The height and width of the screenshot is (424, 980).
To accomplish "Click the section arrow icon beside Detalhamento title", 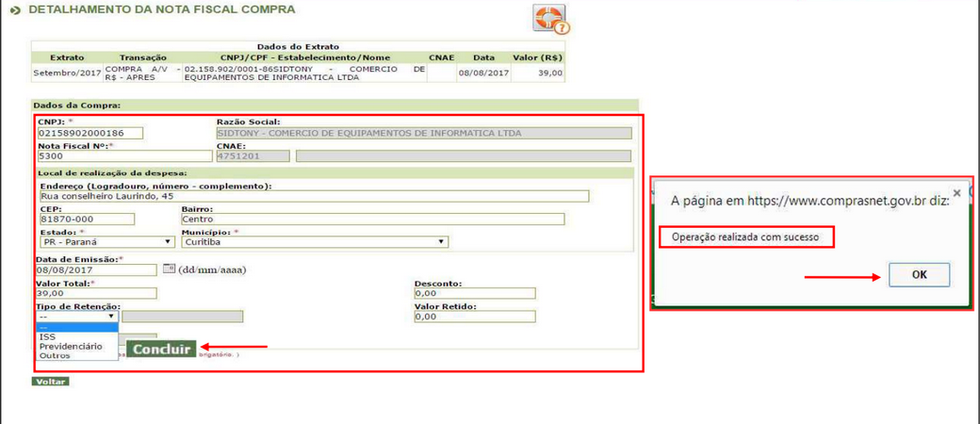I will pos(16,10).
